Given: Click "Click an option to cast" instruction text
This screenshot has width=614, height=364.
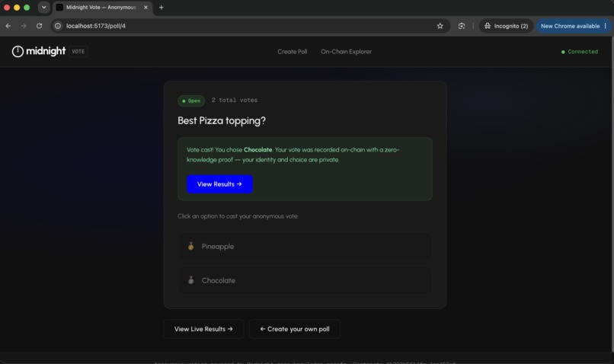Looking at the screenshot, I should [238, 216].
